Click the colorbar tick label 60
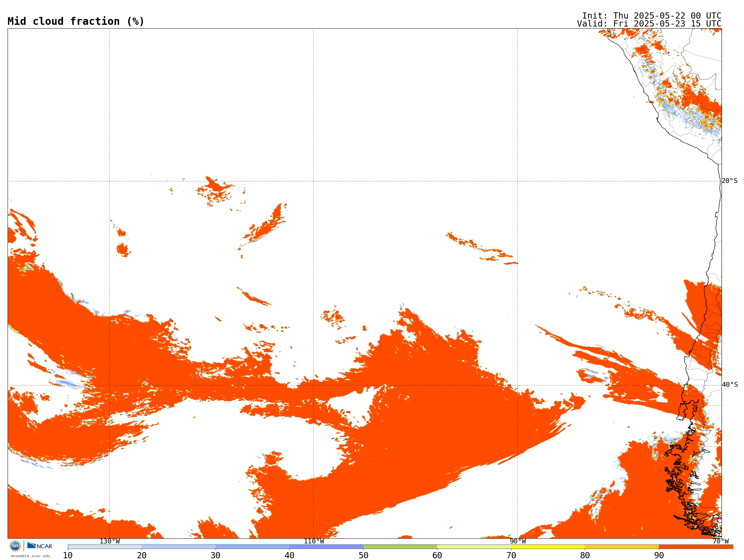The height and width of the screenshot is (560, 744). [437, 556]
